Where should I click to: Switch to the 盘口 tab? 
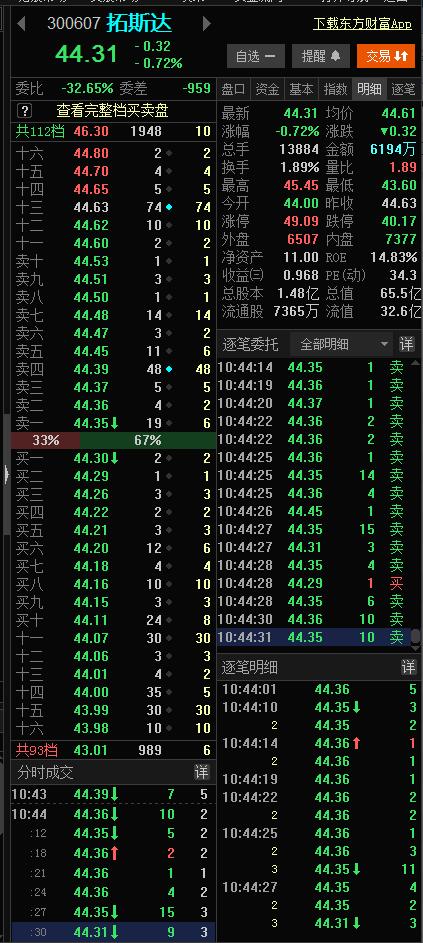(x=233, y=90)
